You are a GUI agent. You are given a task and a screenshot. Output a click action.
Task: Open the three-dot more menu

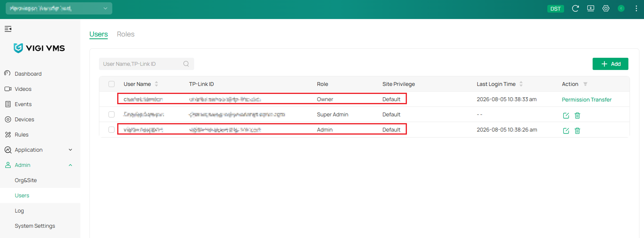[636, 9]
